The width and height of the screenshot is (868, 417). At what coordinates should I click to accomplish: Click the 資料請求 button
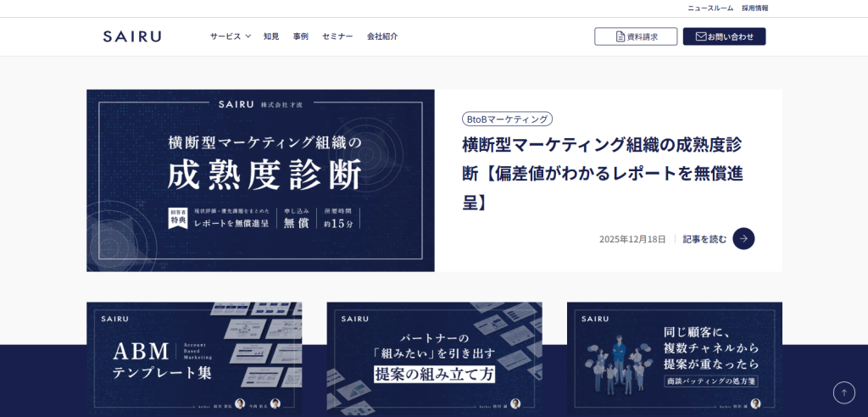click(x=636, y=36)
